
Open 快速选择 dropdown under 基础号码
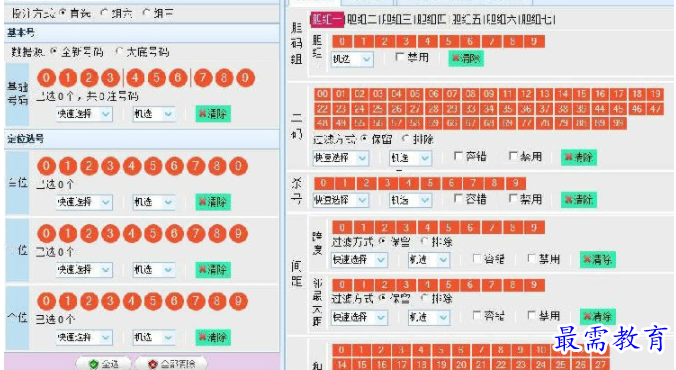(84, 114)
